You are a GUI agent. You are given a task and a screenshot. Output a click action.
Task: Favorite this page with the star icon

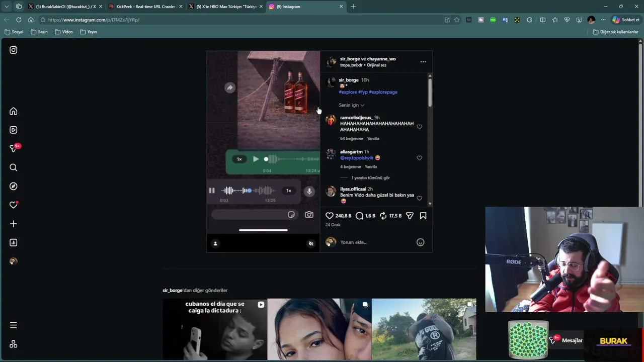[x=457, y=20]
